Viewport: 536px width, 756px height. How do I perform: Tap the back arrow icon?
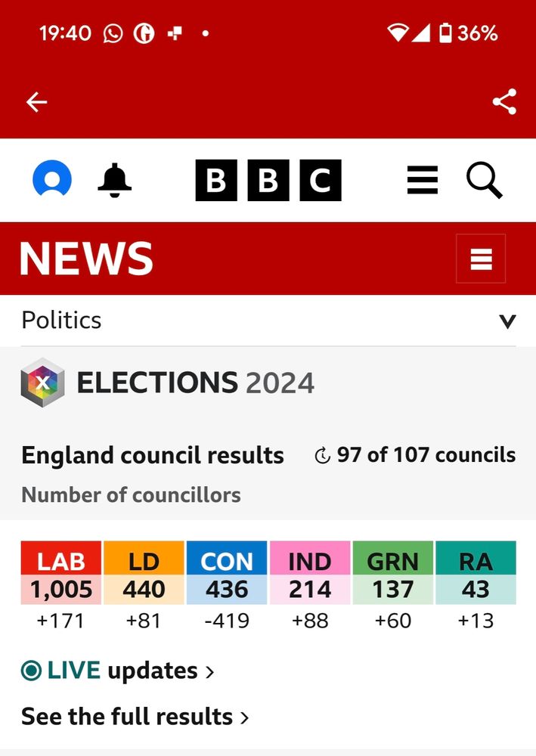tap(36, 102)
